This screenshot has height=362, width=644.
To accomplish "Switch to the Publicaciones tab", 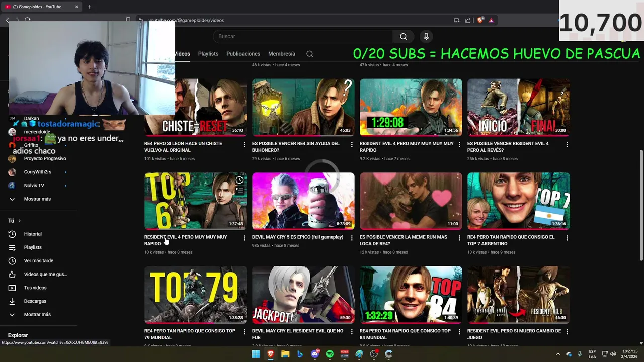I will tap(243, 54).
